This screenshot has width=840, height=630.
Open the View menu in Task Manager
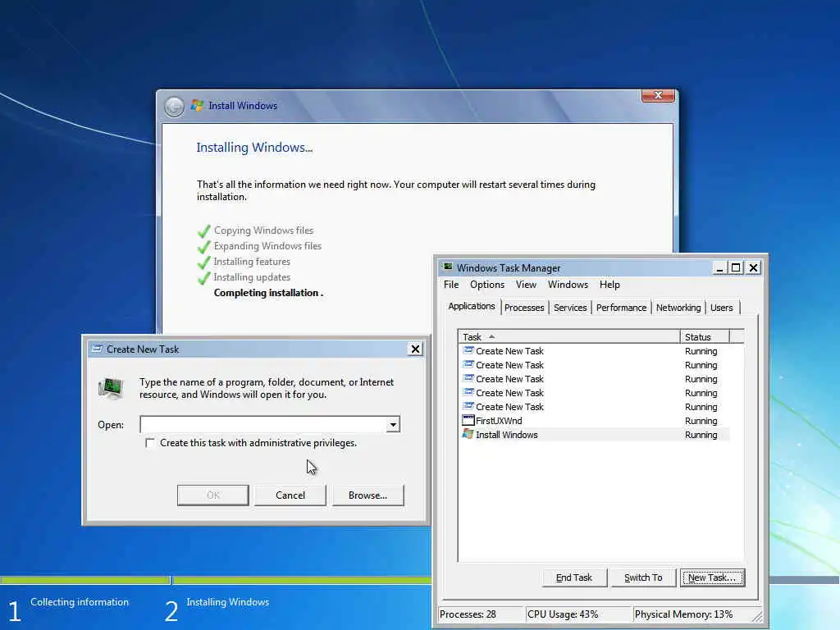(x=526, y=285)
